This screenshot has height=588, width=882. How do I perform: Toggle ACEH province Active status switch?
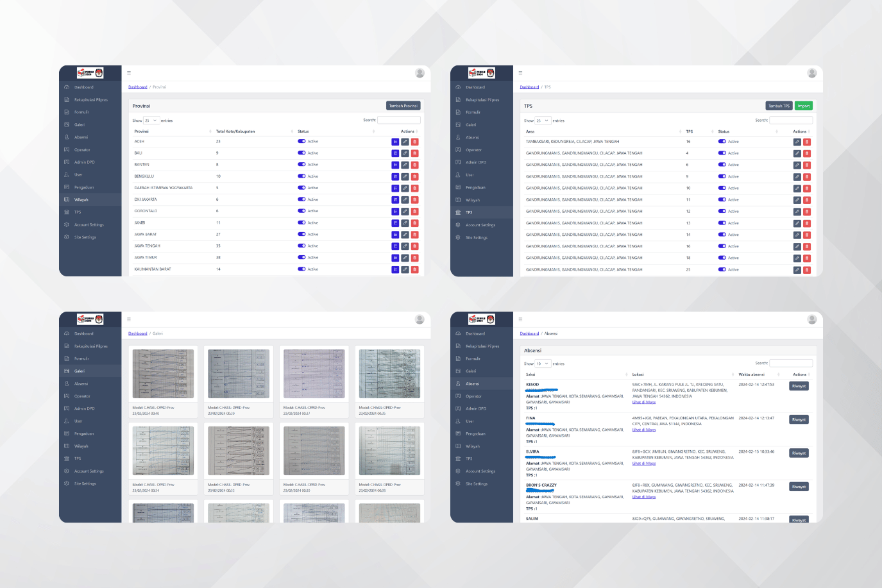tap(301, 141)
